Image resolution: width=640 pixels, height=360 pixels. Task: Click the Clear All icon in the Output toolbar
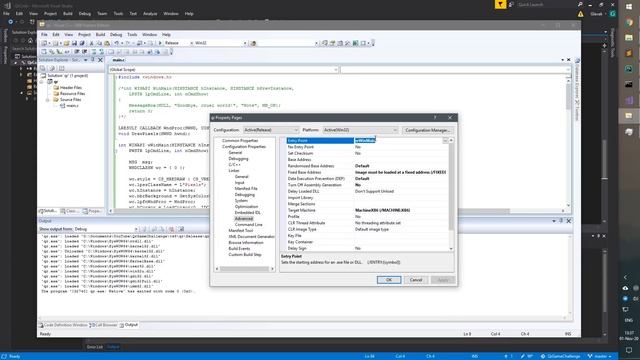click(x=171, y=229)
